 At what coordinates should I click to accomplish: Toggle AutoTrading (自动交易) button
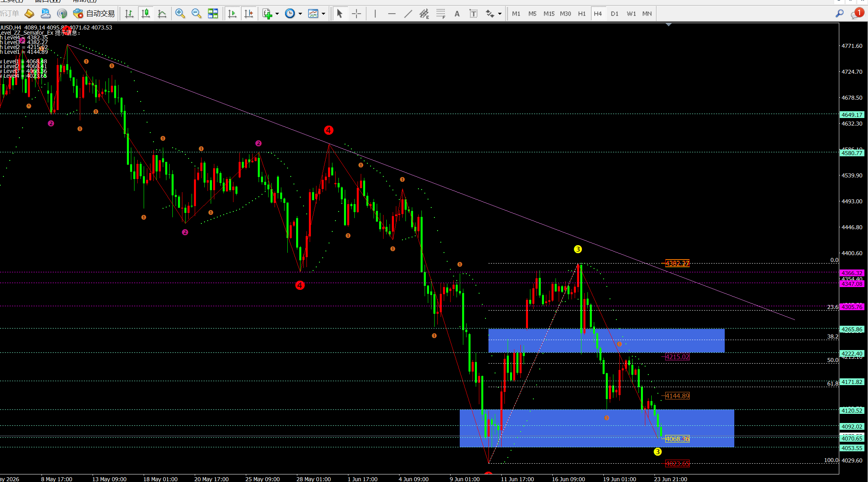[x=94, y=14]
